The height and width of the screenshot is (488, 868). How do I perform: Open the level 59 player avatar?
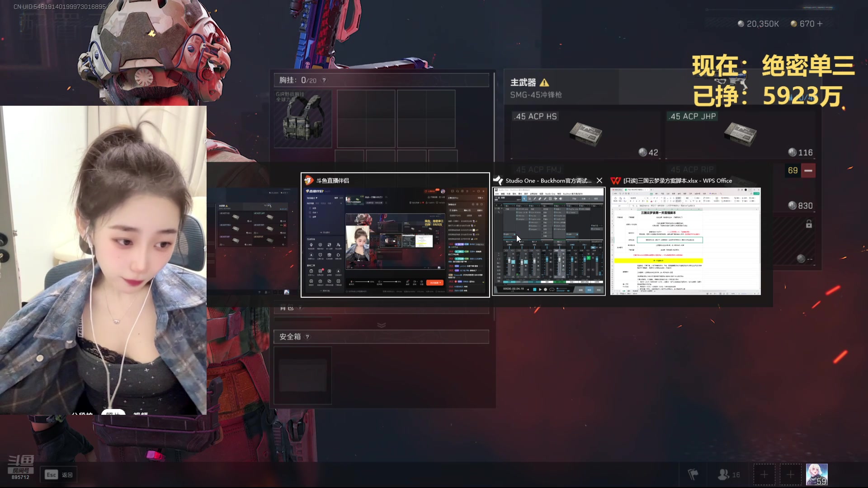tap(816, 474)
